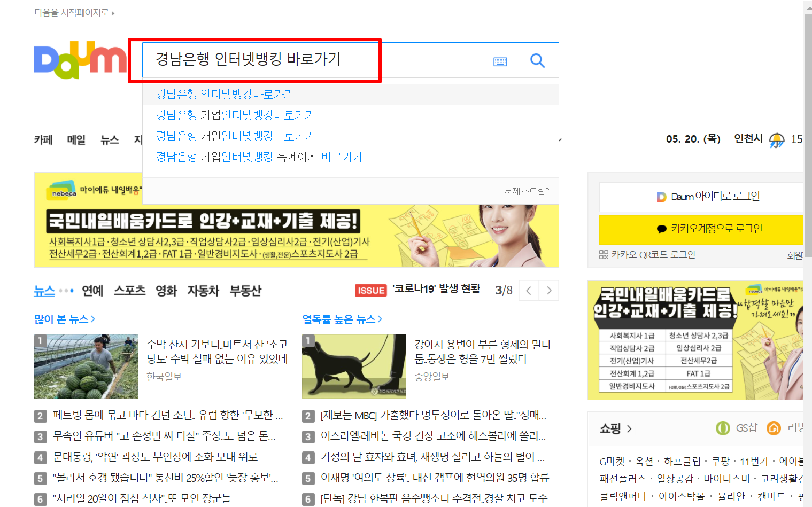Click 하프클럽 shopping link
Screen dimensions: 812x507
coord(682,461)
